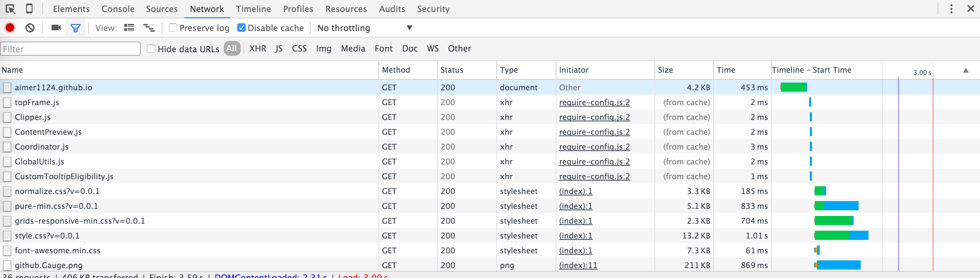
Task: Open the No throttling dropdown
Action: coord(364,28)
